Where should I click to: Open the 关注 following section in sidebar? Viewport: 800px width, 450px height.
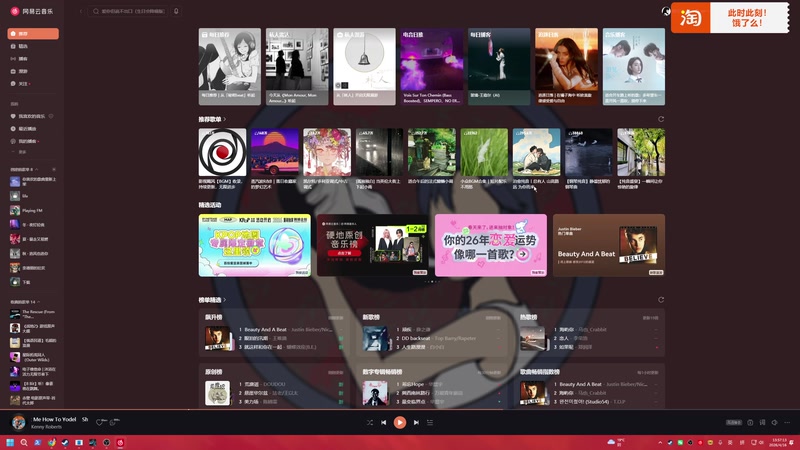pos(33,84)
